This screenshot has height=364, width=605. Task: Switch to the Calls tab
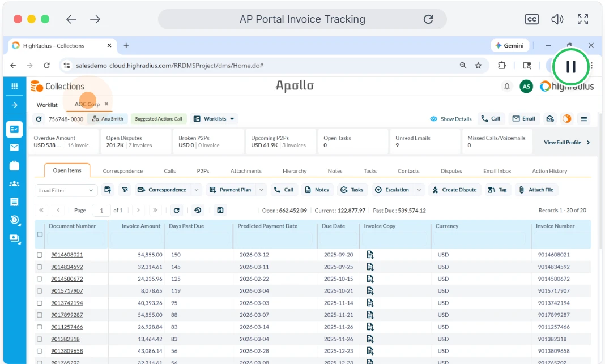(170, 171)
